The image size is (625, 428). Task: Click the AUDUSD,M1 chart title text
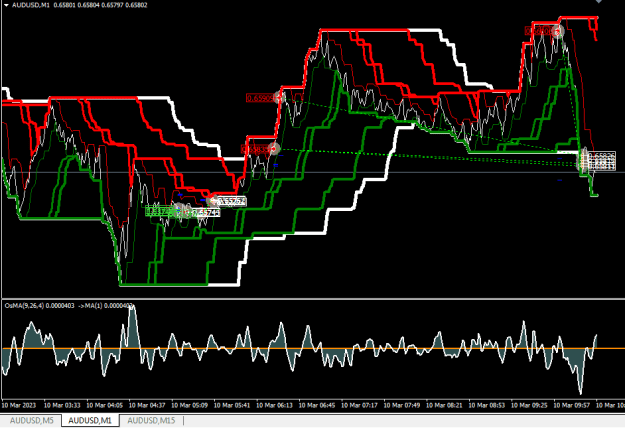click(31, 5)
